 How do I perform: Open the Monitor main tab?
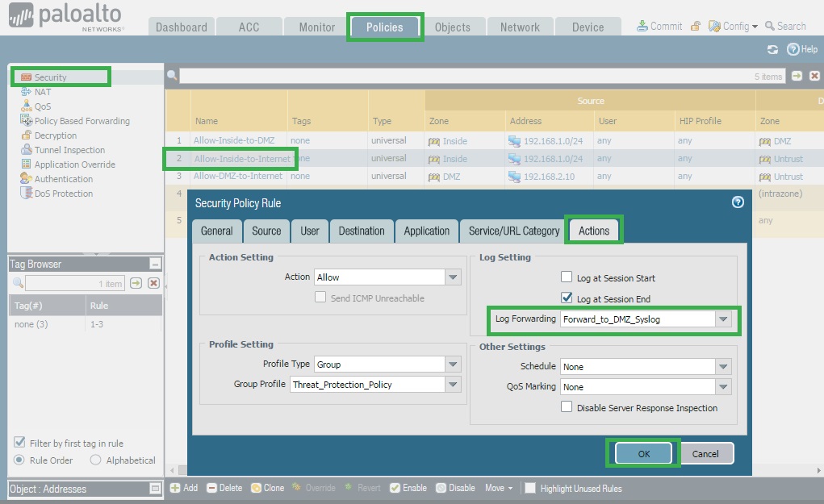316,27
